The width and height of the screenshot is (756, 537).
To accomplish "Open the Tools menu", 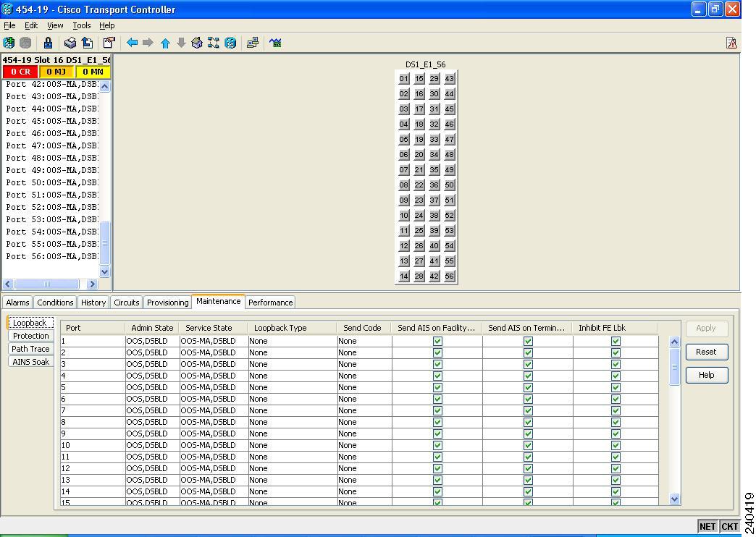I will 82,25.
